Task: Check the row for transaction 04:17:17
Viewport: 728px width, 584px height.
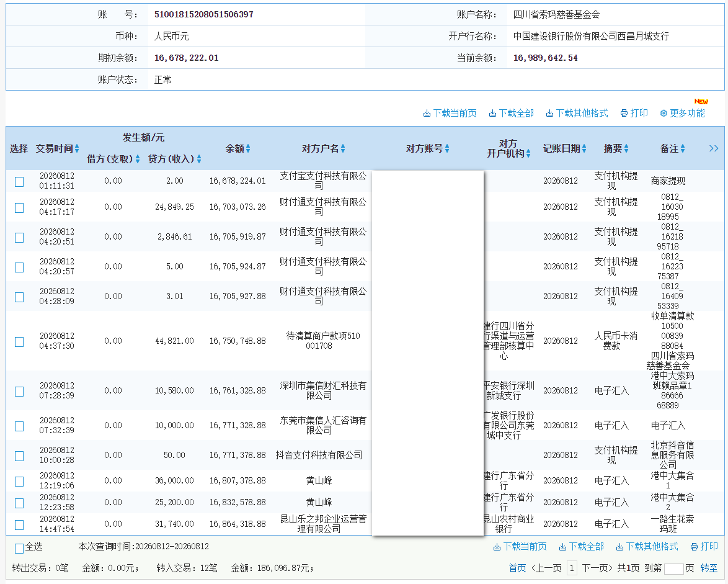Action: tap(19, 208)
